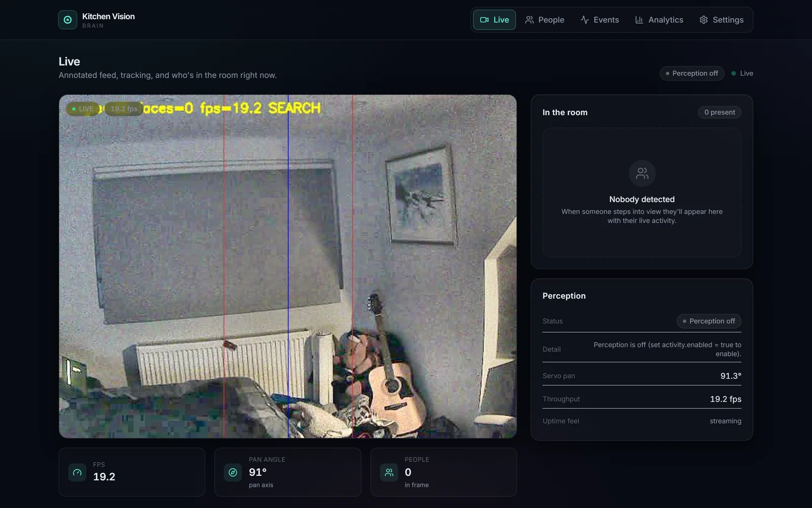Click the Servo pan value 91.3°

(x=731, y=376)
